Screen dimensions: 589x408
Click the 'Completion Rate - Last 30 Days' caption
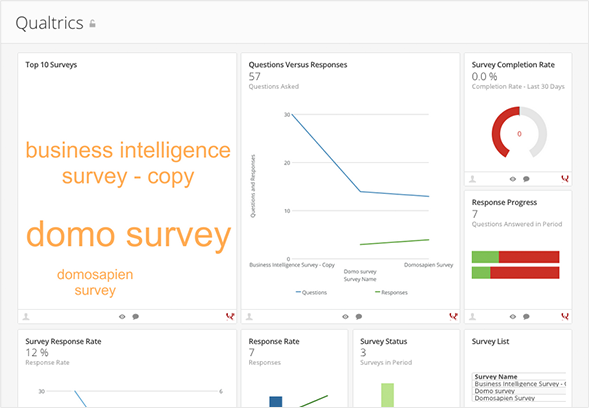[x=518, y=86]
